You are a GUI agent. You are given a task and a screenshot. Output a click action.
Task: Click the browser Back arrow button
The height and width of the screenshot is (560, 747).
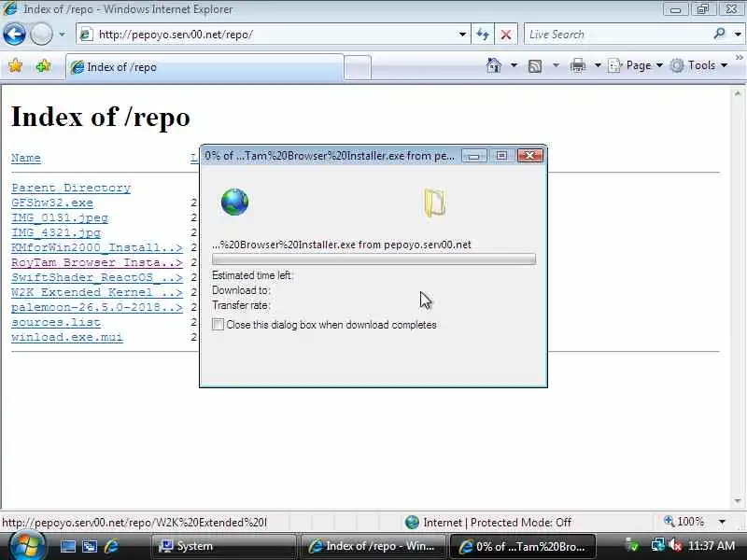coord(14,35)
